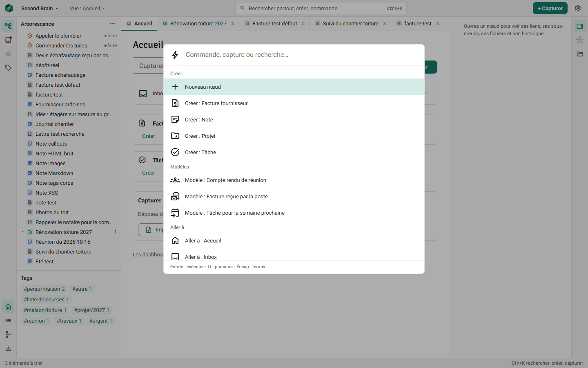Choose Créer : Facture fournisseur
This screenshot has width=588, height=368.
[x=294, y=103]
